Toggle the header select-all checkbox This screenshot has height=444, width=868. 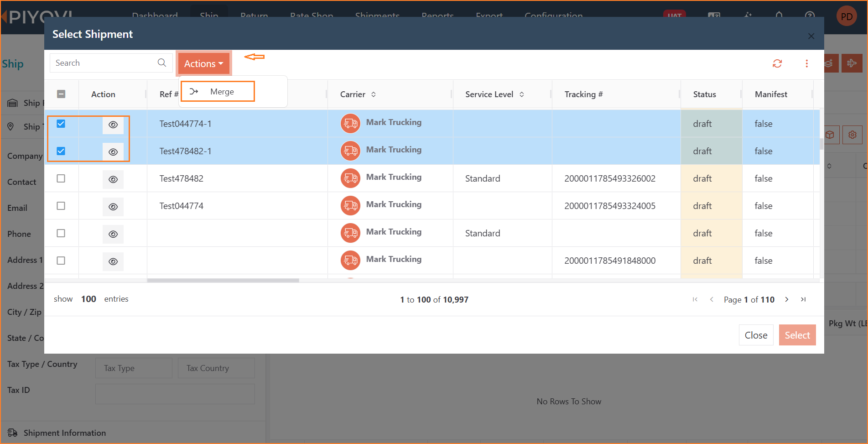[x=61, y=94]
